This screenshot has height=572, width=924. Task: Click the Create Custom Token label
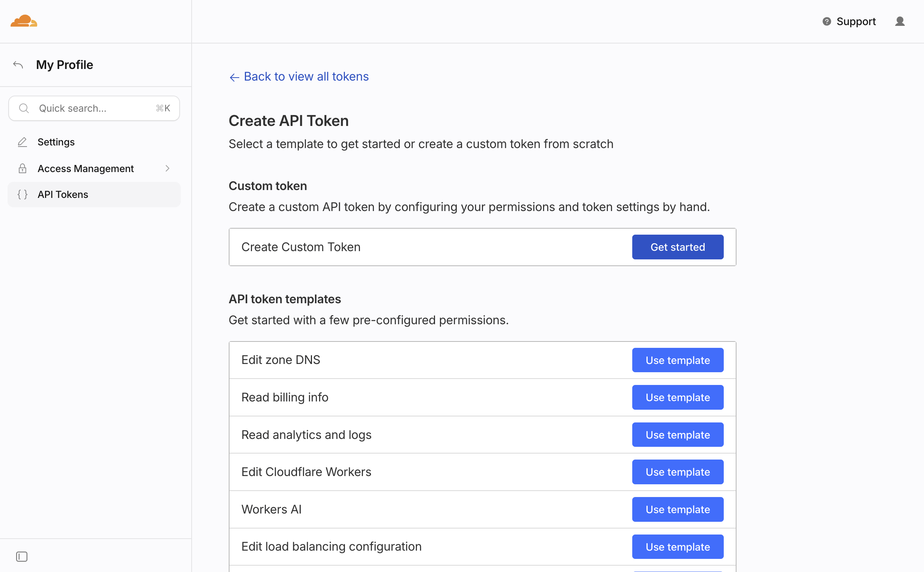(x=301, y=247)
